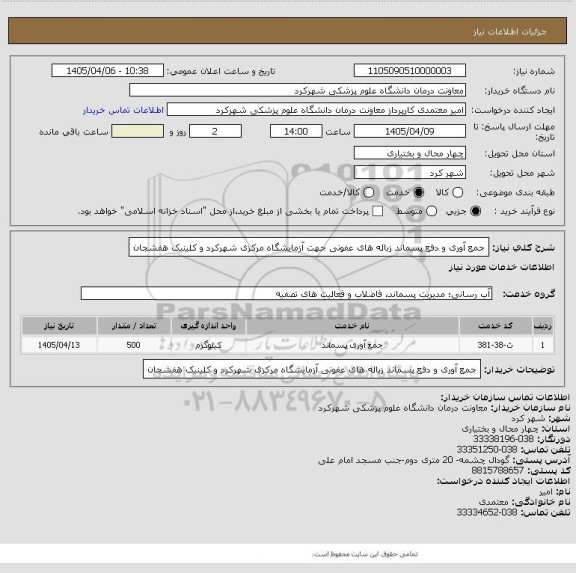The image size is (576, 573).
Task: Click the response deadline date 1405/04/09
Action: [410, 131]
